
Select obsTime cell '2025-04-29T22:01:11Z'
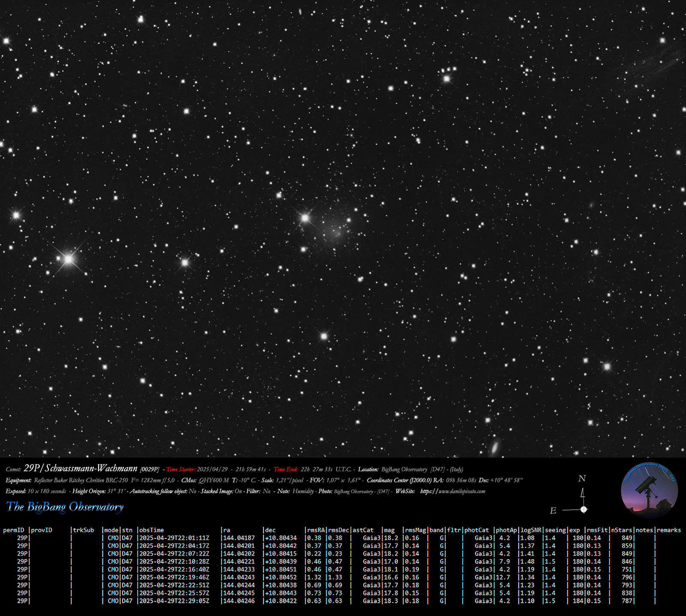(175, 538)
